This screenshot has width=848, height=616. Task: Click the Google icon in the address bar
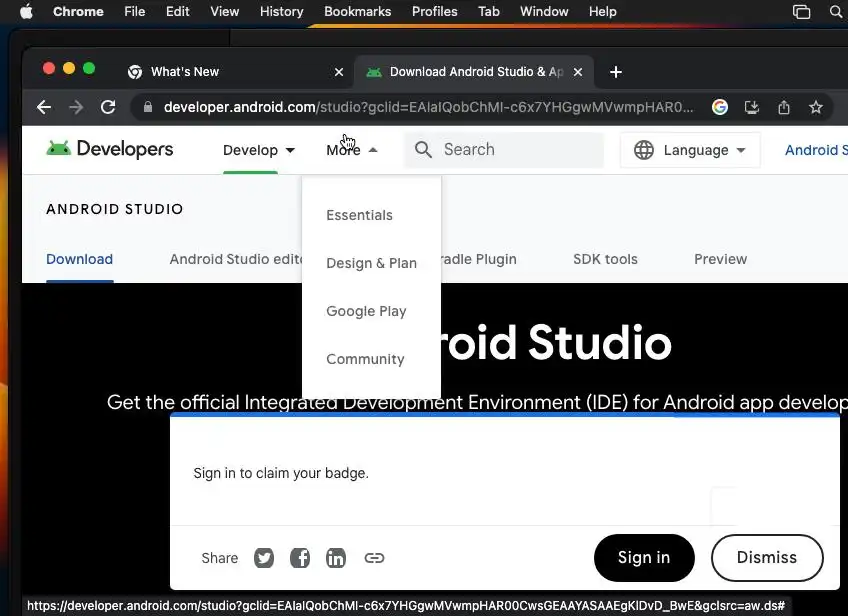(720, 107)
